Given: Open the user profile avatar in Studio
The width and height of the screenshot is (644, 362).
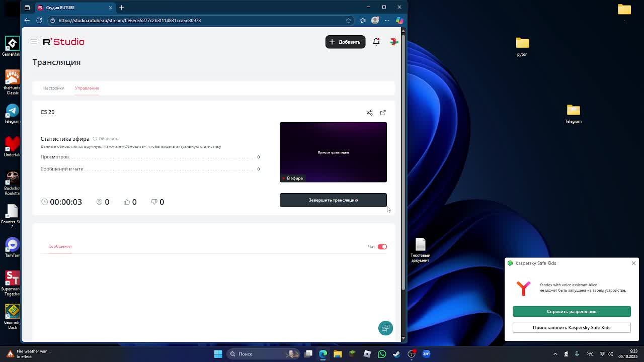Looking at the screenshot, I should pyautogui.click(x=394, y=42).
